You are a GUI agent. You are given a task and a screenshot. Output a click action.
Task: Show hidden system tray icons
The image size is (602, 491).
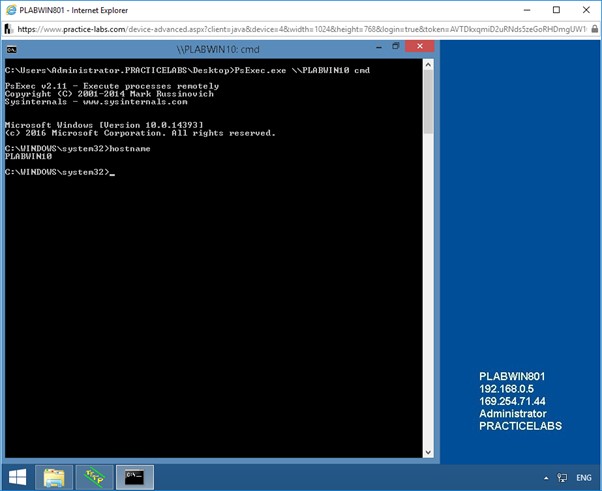coord(546,478)
